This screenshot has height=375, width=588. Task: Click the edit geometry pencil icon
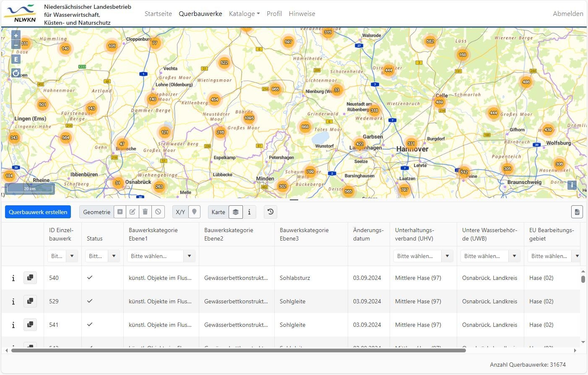tap(133, 212)
